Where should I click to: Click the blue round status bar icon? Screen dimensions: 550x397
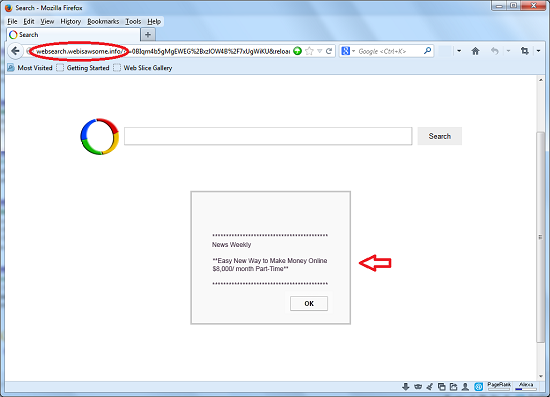coord(478,387)
